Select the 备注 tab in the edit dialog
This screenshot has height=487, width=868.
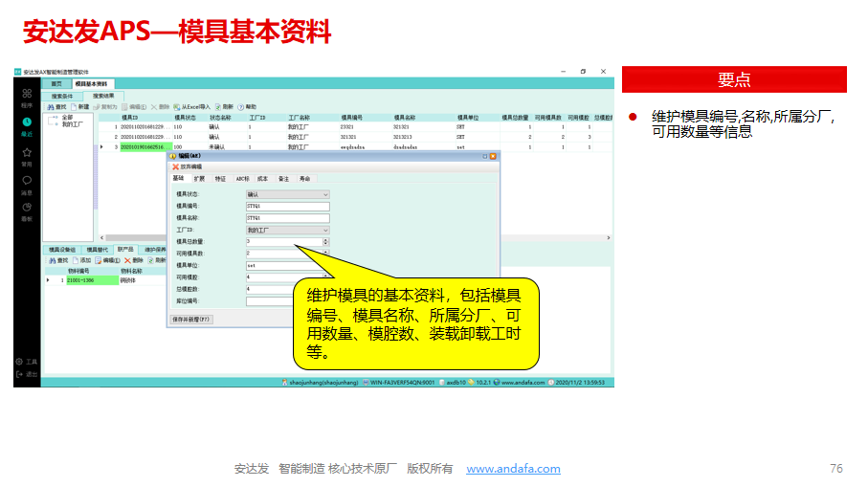[283, 179]
